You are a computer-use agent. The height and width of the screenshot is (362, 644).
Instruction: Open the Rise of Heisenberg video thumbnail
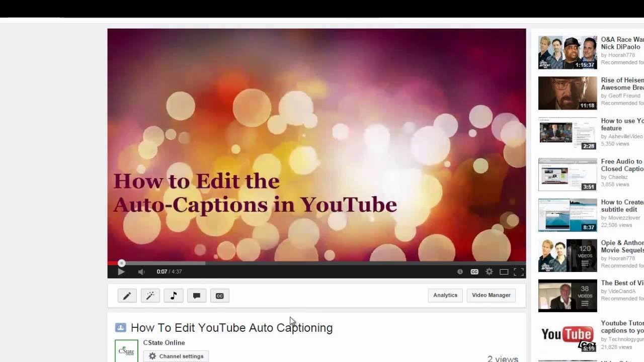coord(568,93)
